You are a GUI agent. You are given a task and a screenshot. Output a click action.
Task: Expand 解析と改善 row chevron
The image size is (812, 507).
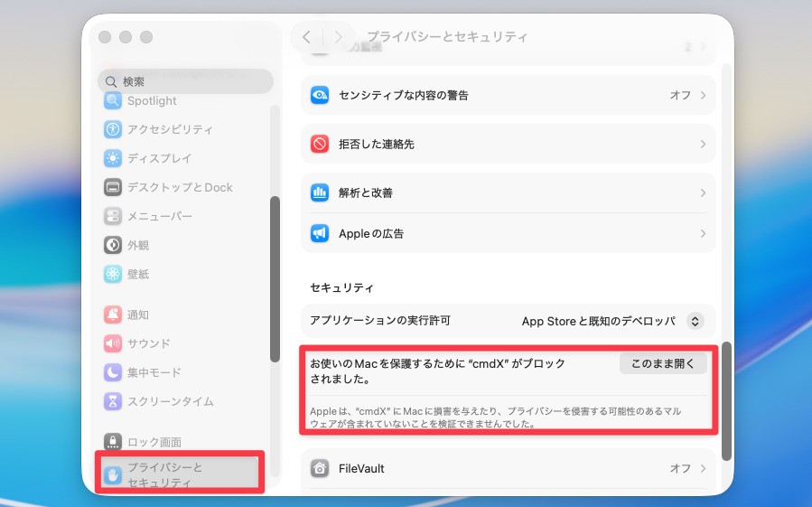(703, 192)
